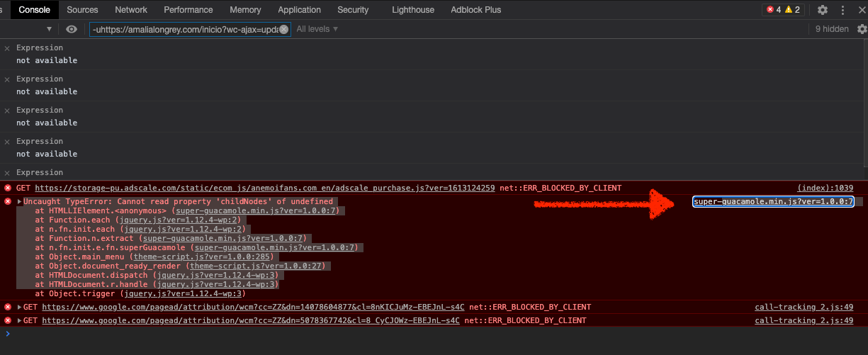
Task: Collapse the Uncaught TypeError stack trace triangle
Action: point(20,202)
